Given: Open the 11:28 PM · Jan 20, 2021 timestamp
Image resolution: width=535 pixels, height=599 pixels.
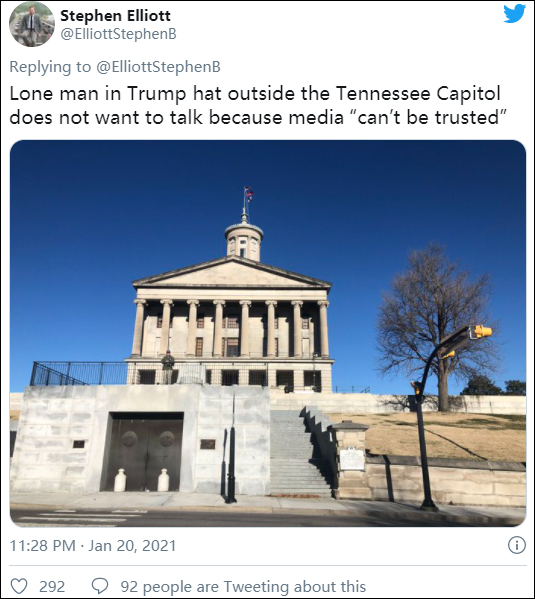Looking at the screenshot, I should coord(93,546).
